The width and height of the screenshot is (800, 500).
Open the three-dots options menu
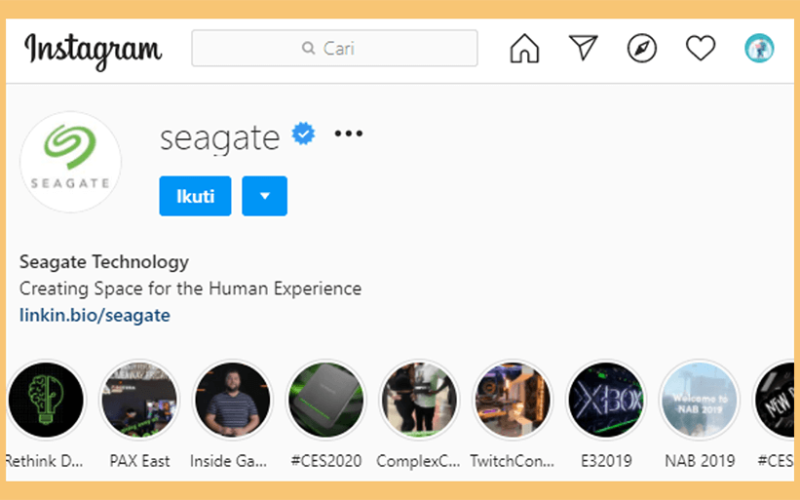click(348, 134)
